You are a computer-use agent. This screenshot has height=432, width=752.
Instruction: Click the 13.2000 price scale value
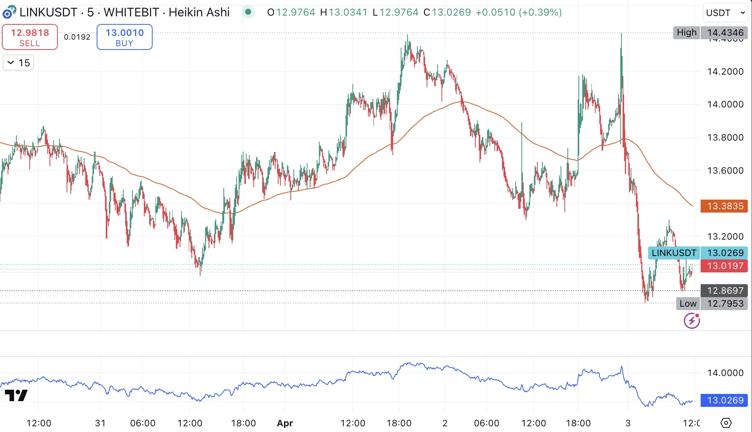click(x=725, y=237)
